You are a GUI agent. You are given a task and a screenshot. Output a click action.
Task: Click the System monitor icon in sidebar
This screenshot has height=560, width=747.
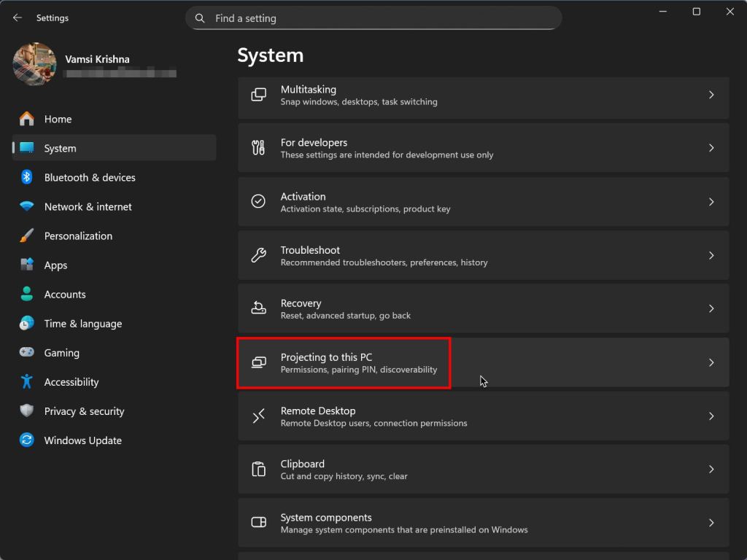click(27, 148)
